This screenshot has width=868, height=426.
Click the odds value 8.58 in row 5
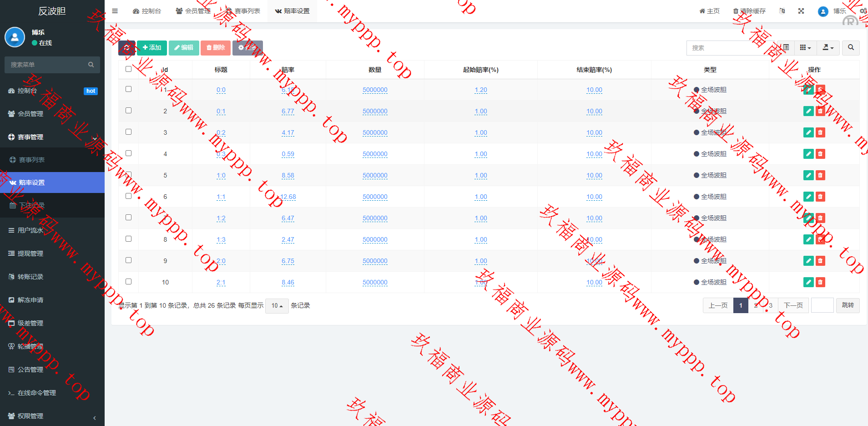click(288, 176)
